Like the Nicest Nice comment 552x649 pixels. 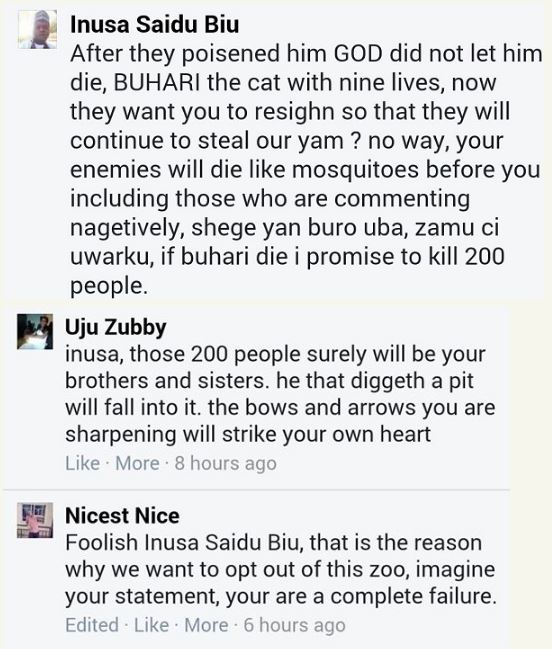tap(151, 625)
